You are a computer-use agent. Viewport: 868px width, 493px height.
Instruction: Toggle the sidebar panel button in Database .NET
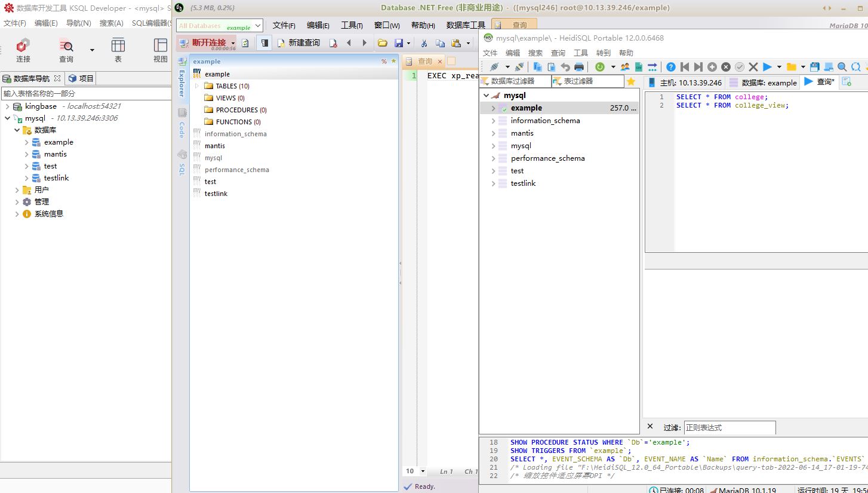pyautogui.click(x=264, y=43)
